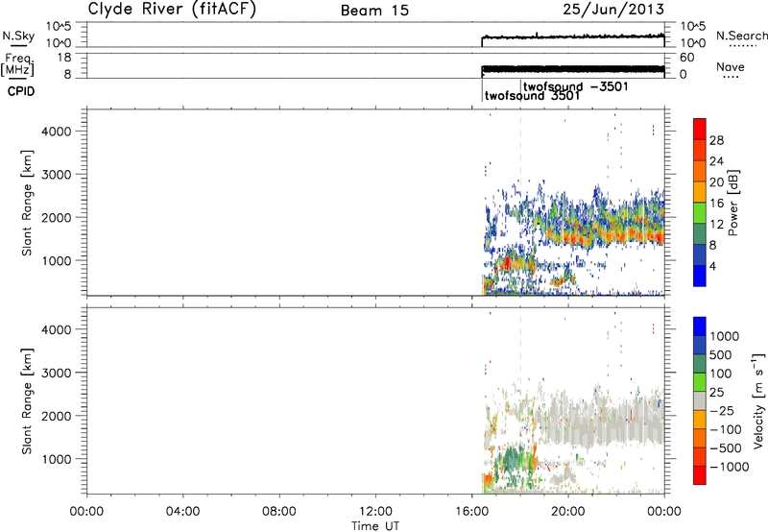The height and width of the screenshot is (532, 768).
Task: Click the "2000" tick on the power panel
Action: coord(57,217)
